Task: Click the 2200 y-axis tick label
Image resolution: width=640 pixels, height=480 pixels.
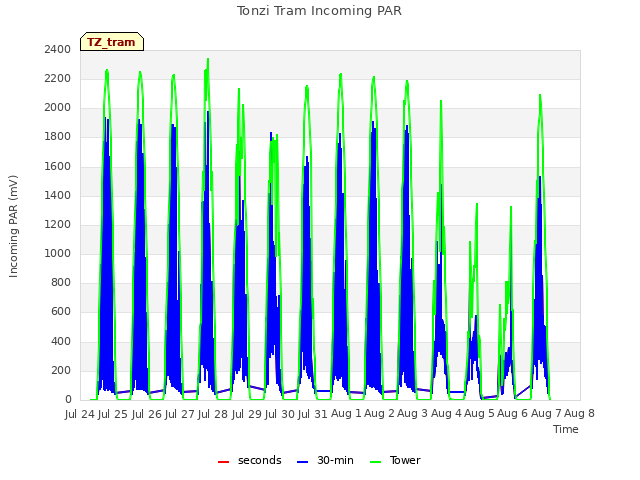Action: pos(58,78)
